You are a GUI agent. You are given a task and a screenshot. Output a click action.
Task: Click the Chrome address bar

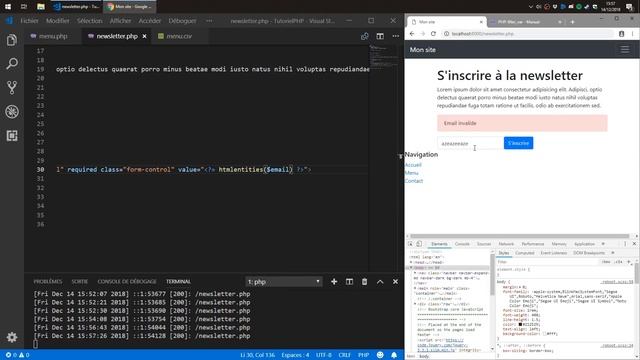pos(529,34)
